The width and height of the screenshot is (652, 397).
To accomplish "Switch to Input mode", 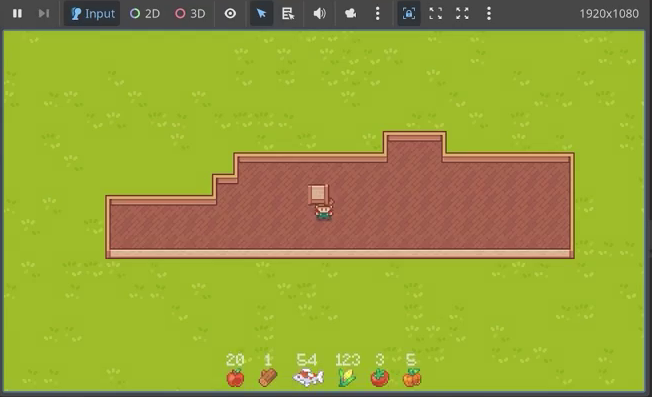I will (x=92, y=13).
